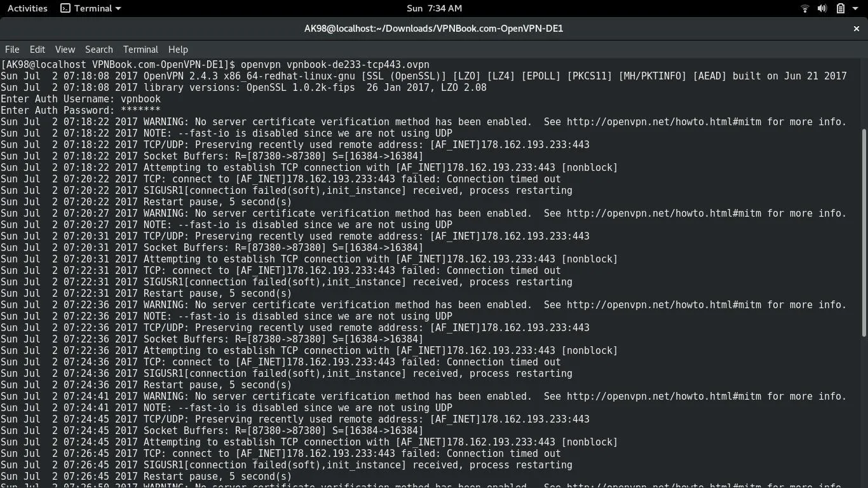The image size is (868, 488).
Task: Click the shell prompt '[AK98@localhost VPNBook.com-OpenVPN-DE1]$'
Action: tap(118, 65)
